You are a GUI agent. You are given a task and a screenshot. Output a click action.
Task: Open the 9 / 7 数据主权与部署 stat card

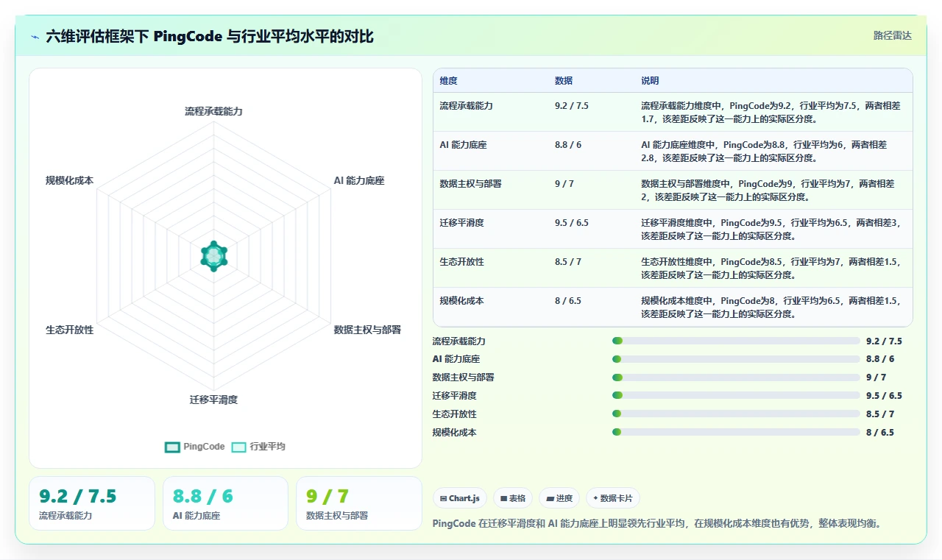pyautogui.click(x=359, y=503)
